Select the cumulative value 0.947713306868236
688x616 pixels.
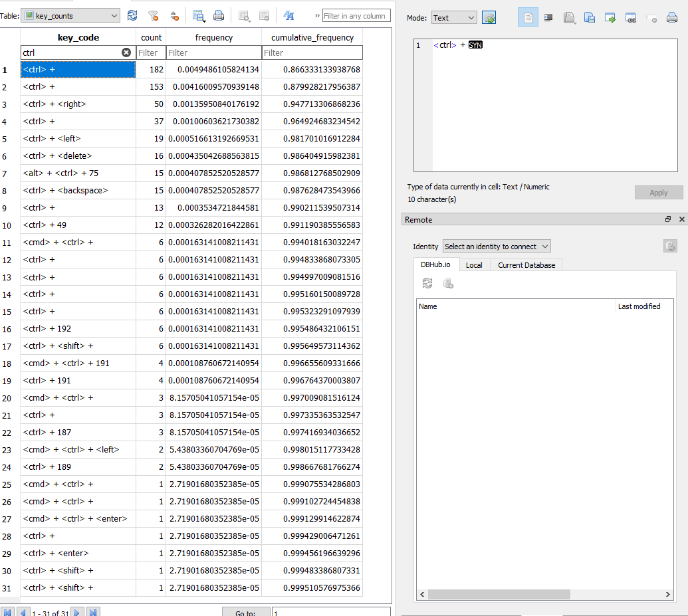coord(312,104)
